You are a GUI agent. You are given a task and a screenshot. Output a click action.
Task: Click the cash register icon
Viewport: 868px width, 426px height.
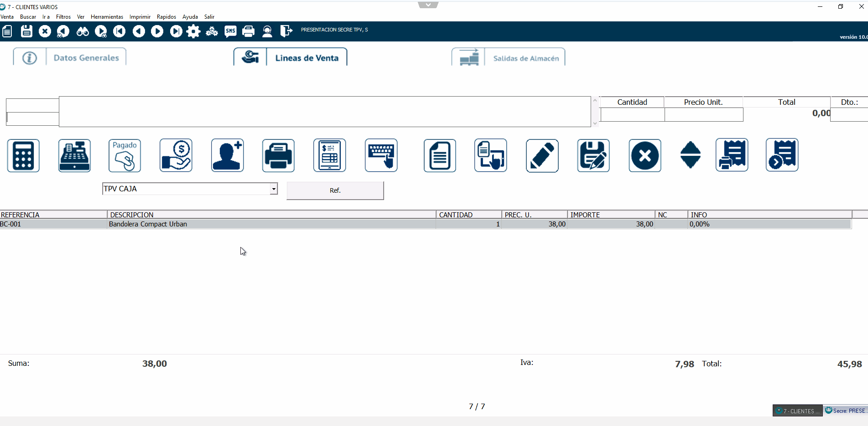tap(74, 156)
